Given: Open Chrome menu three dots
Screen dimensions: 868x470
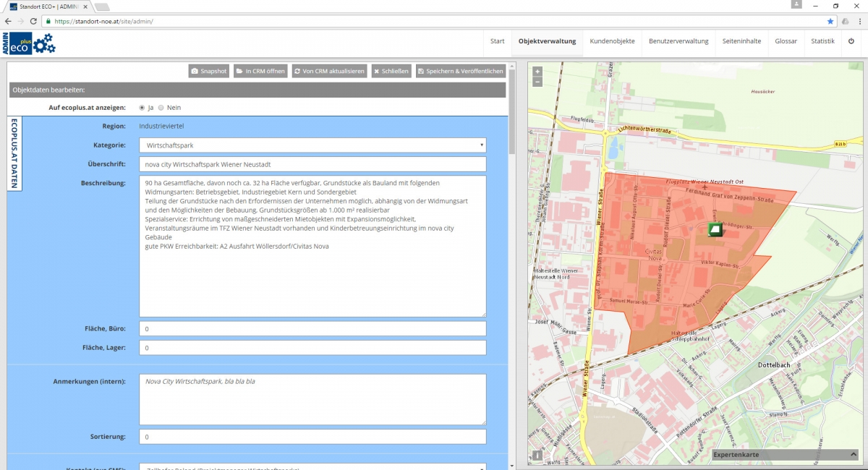Looking at the screenshot, I should coord(859,22).
